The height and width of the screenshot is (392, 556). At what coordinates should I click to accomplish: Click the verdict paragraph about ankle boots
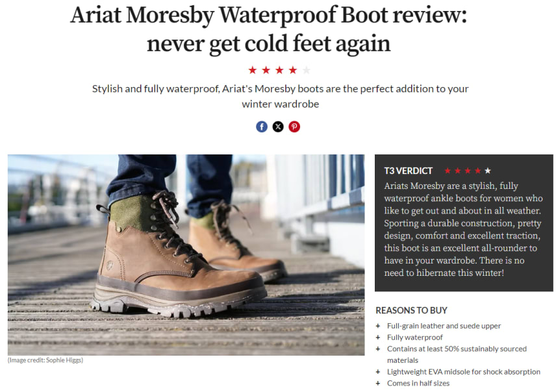point(463,229)
